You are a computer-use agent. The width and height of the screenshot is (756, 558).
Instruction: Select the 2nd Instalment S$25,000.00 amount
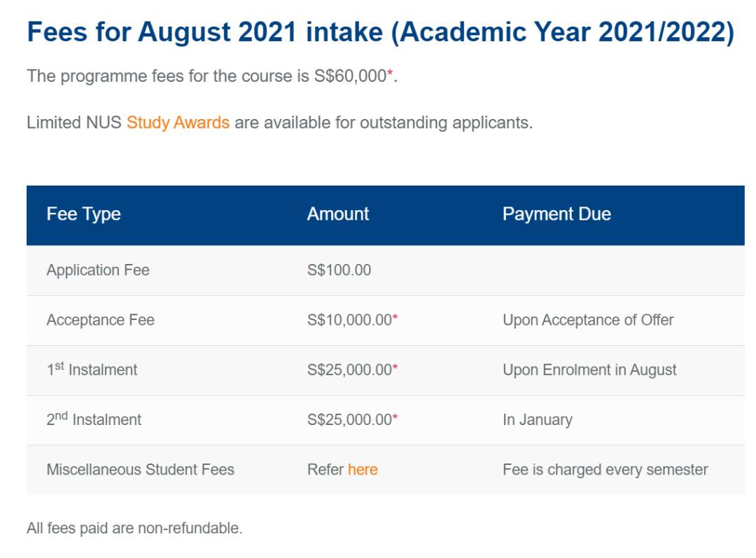(349, 419)
